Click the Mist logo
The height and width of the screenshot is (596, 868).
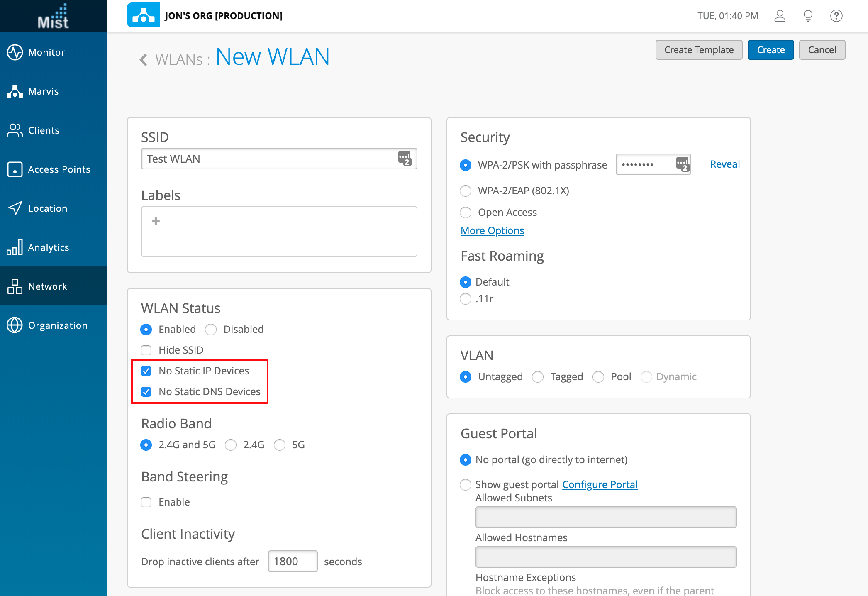coord(53,16)
